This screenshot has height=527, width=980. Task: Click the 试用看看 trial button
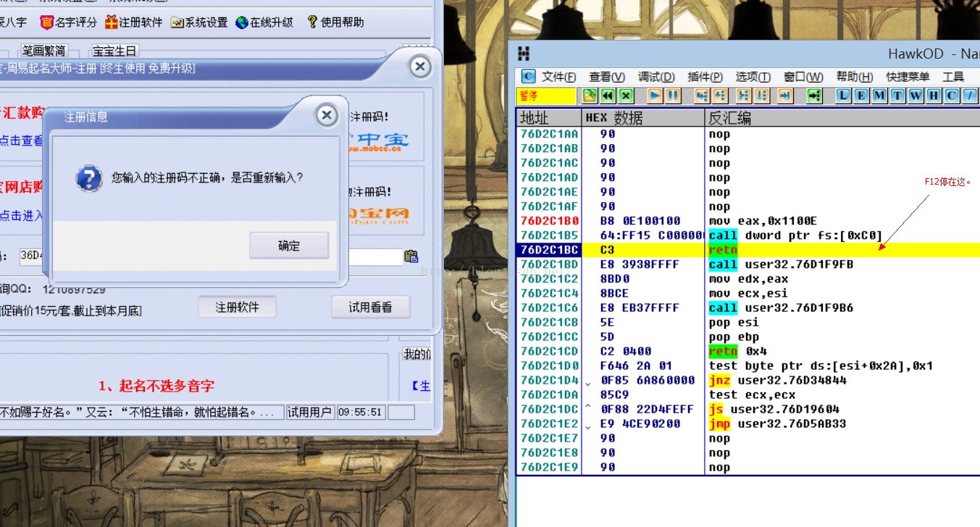(370, 307)
